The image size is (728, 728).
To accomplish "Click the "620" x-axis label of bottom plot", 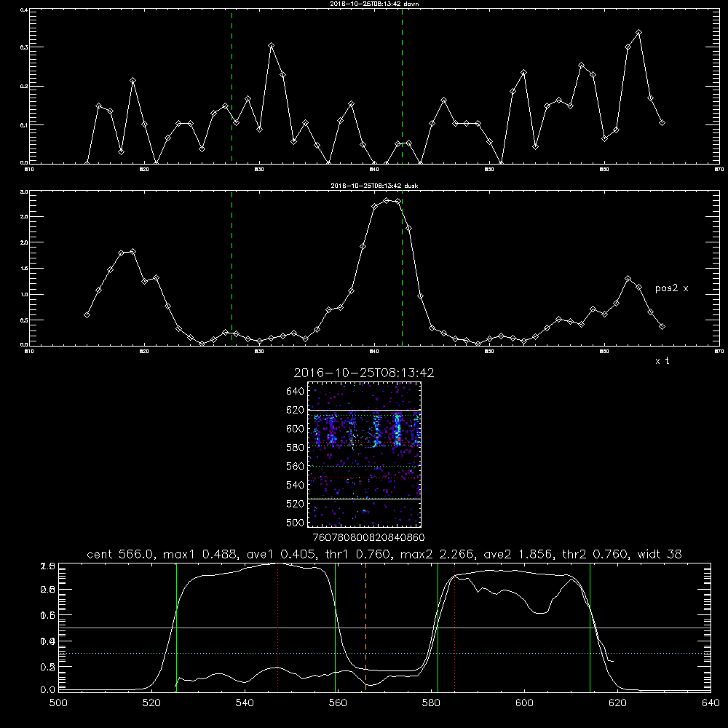I will (x=617, y=703).
